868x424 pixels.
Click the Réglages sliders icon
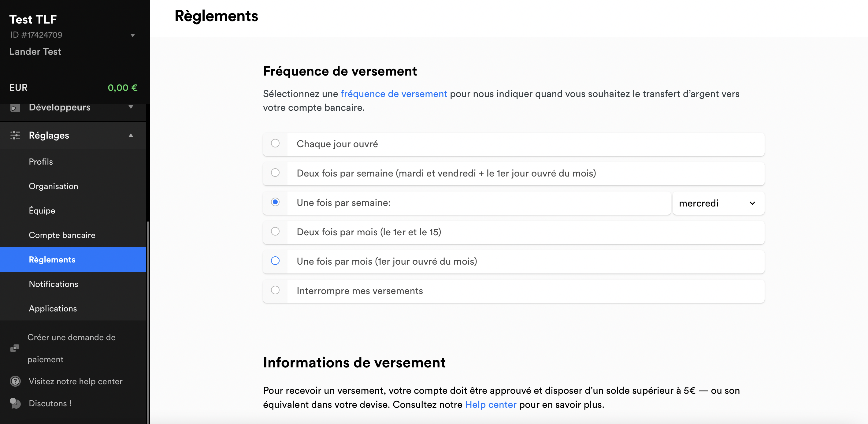pos(15,135)
